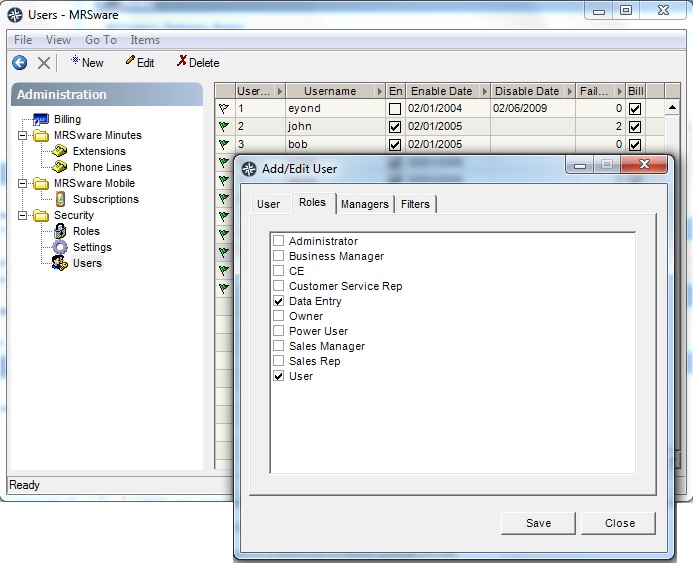Click the gray X cancel toolbar icon
The width and height of the screenshot is (693, 563).
tap(44, 63)
